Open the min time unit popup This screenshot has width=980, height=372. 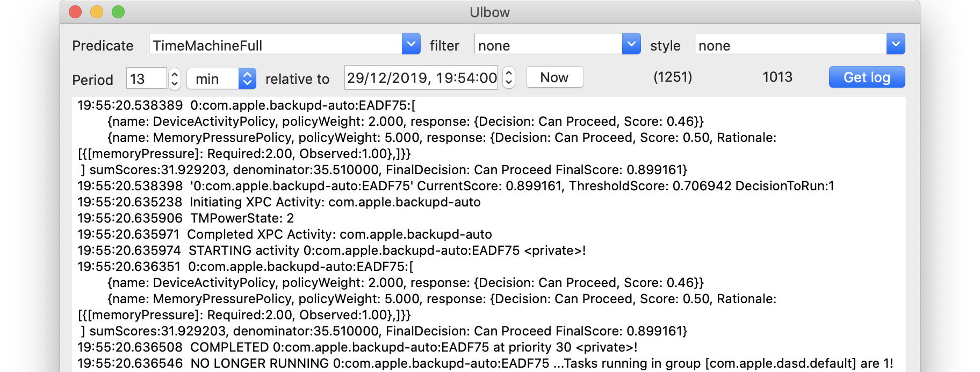pos(221,78)
